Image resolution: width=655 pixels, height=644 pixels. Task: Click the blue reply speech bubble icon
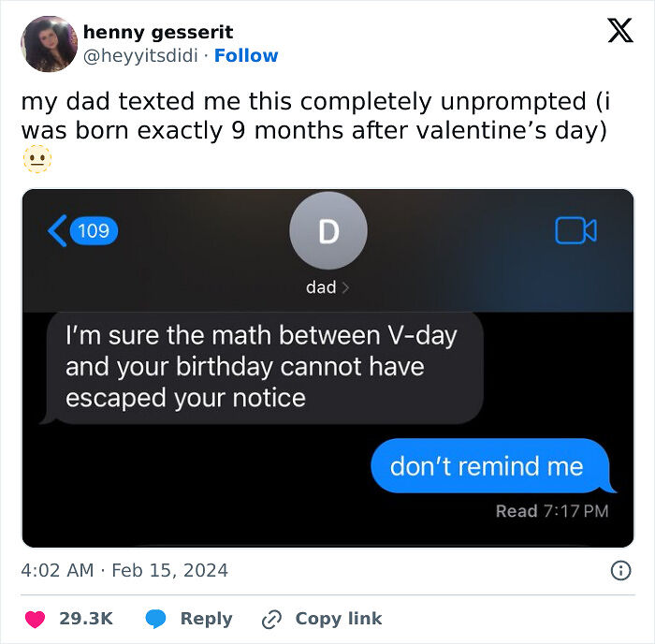(156, 619)
